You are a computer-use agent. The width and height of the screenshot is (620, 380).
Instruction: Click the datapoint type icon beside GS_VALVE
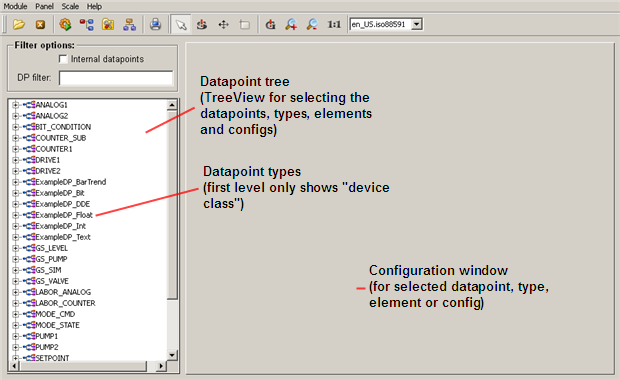pyautogui.click(x=29, y=281)
